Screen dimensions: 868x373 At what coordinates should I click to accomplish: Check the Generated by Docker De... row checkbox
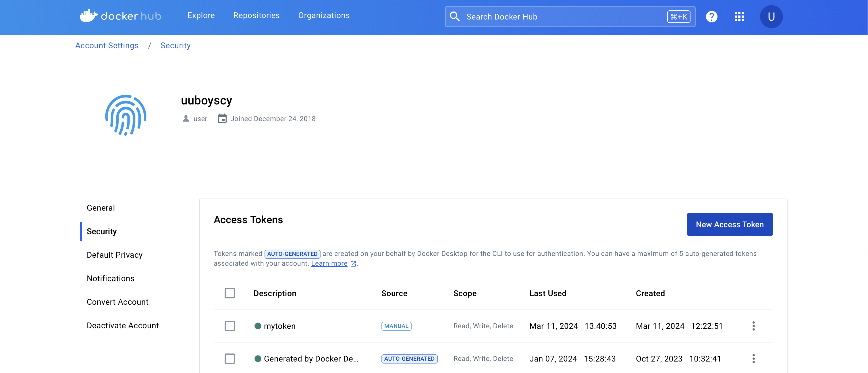pyautogui.click(x=229, y=359)
